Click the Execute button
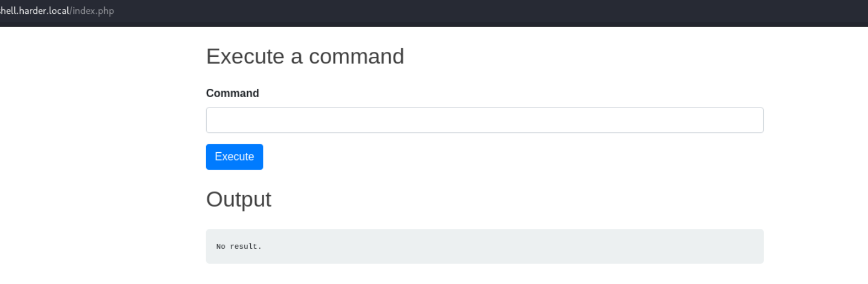Screen dimensions: 868x284 tap(234, 157)
